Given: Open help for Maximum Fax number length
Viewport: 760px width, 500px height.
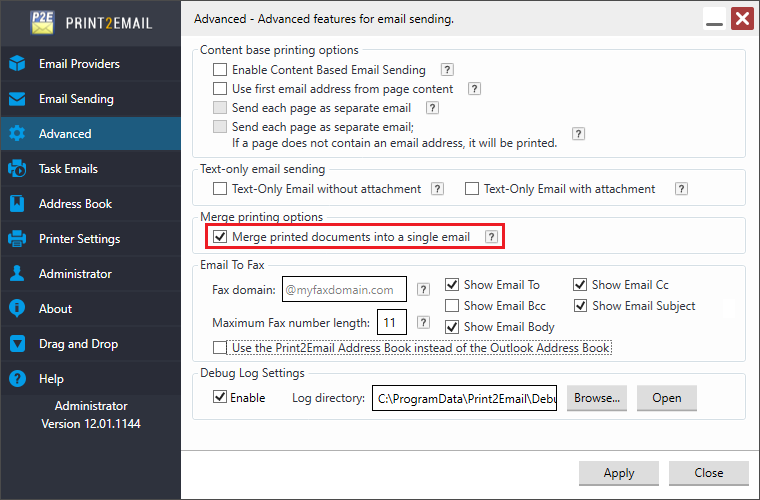Looking at the screenshot, I should (423, 322).
